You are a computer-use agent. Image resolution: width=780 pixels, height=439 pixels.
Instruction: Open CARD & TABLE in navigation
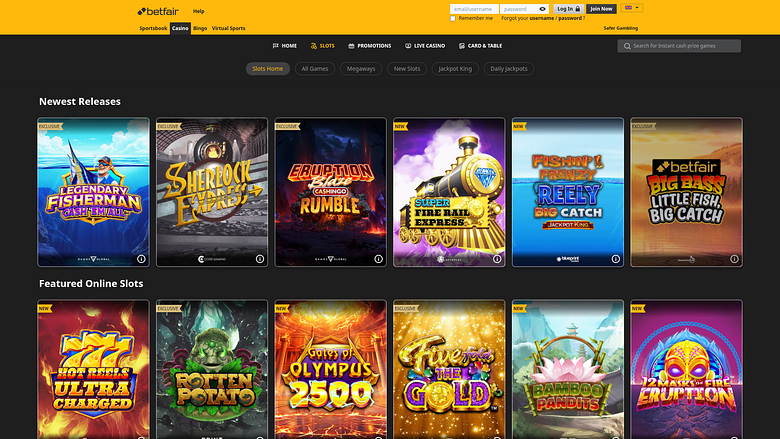(x=485, y=46)
